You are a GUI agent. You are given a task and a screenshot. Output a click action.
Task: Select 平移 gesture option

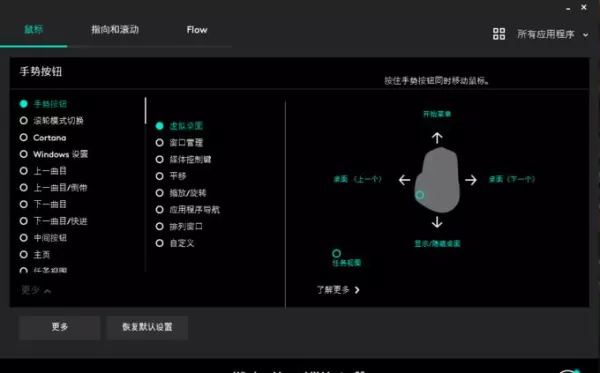pyautogui.click(x=171, y=176)
